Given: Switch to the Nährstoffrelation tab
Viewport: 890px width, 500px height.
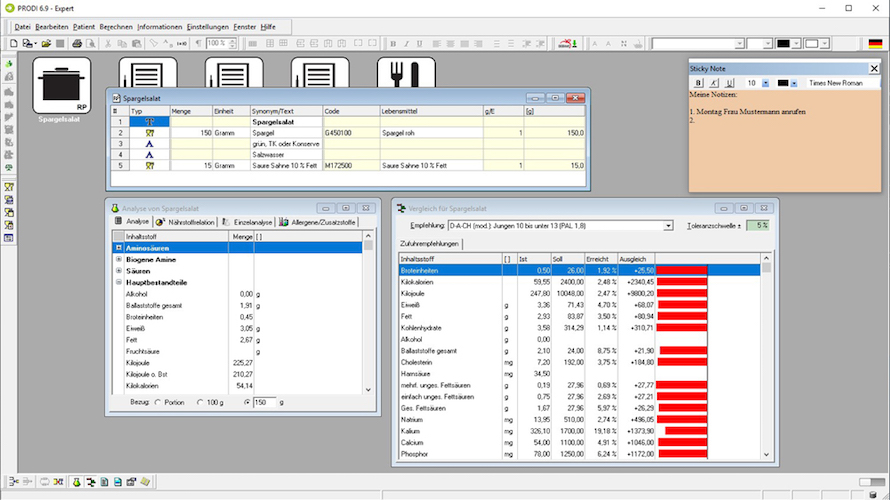Looking at the screenshot, I should (x=190, y=221).
